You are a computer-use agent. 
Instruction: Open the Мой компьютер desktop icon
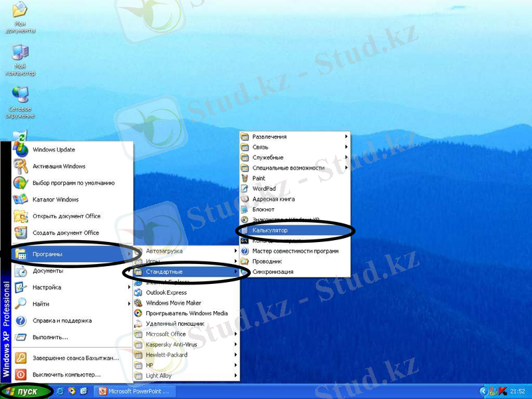20,53
